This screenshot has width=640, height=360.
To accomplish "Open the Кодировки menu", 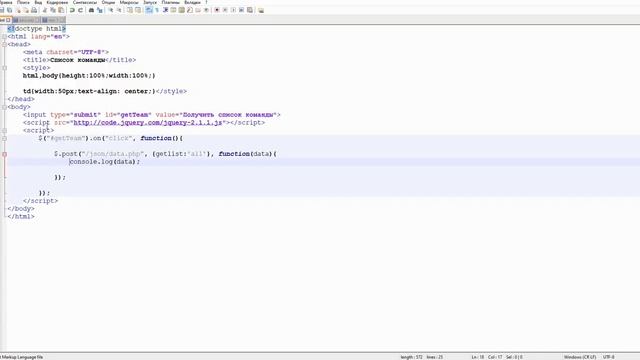I will [x=57, y=2].
